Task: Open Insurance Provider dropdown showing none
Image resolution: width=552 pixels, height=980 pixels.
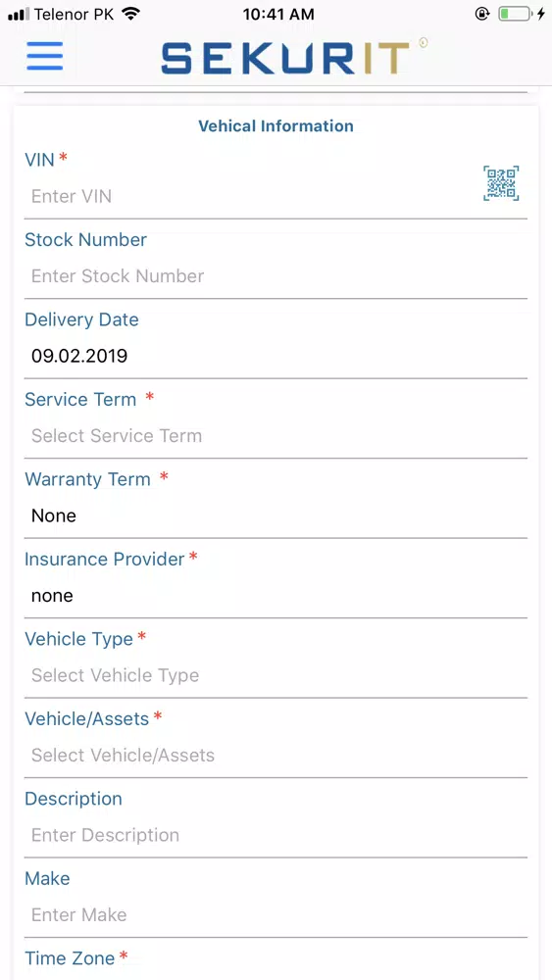Action: click(276, 596)
